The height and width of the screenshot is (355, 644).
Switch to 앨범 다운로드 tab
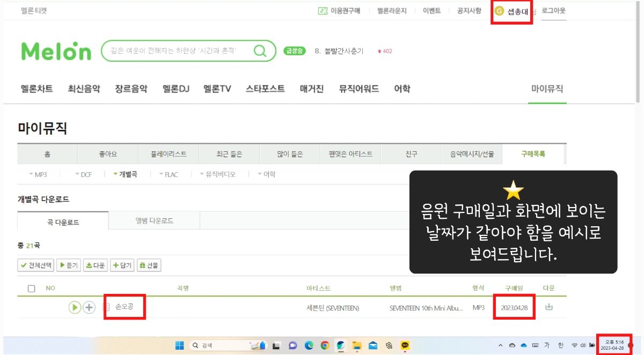[x=155, y=220]
